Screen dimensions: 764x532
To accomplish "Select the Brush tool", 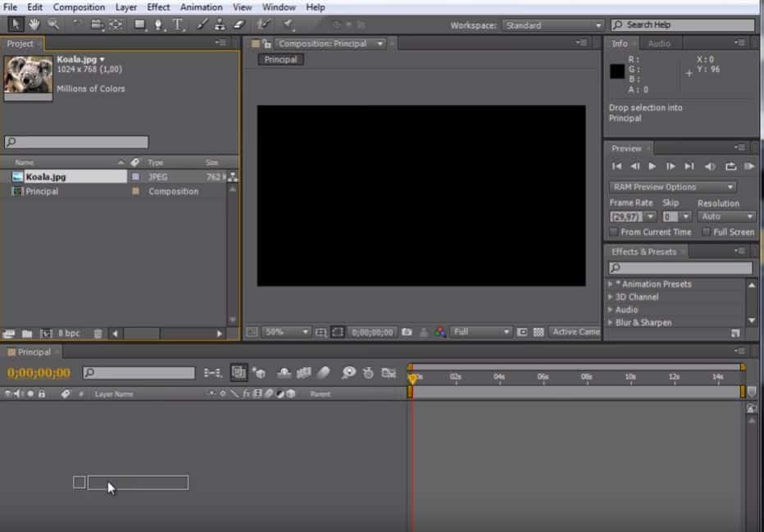I will [x=202, y=25].
